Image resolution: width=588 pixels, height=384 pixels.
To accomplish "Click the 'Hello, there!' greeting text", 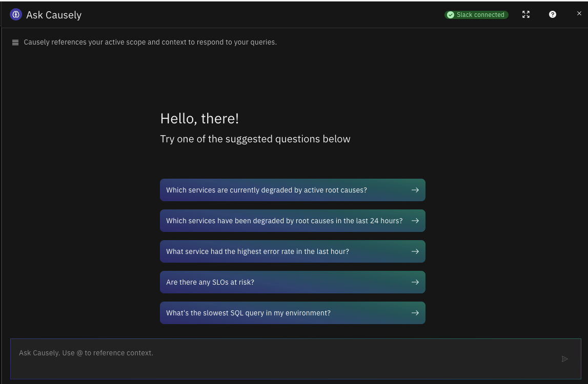I will pos(199,119).
